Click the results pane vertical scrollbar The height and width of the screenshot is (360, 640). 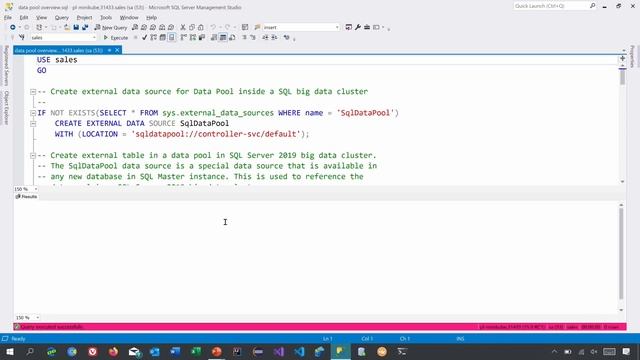(x=621, y=253)
